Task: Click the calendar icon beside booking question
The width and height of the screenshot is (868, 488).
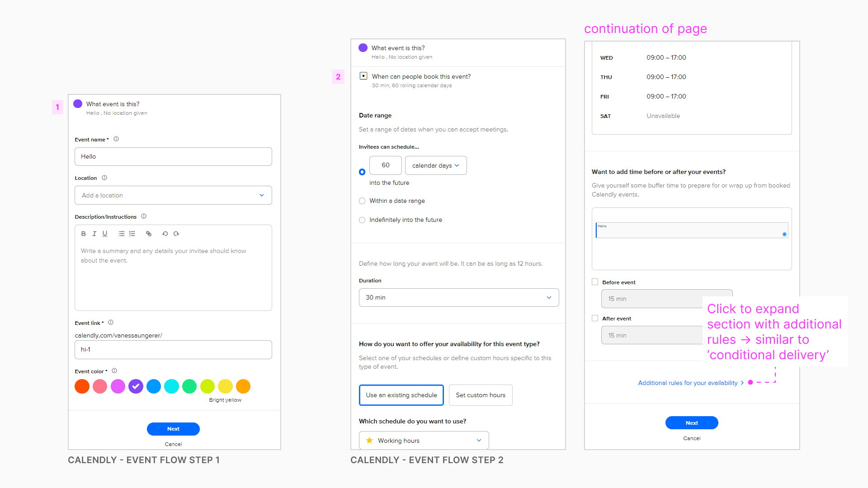Action: (x=363, y=76)
